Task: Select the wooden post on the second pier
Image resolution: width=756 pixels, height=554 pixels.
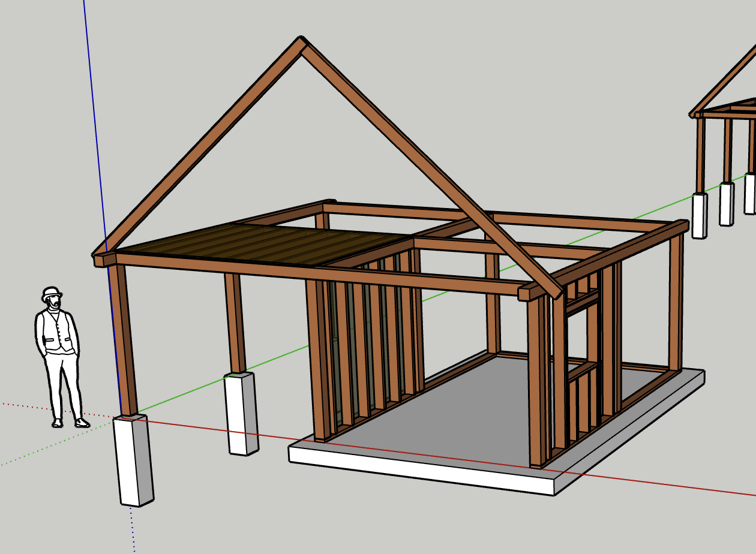Action: point(235,324)
